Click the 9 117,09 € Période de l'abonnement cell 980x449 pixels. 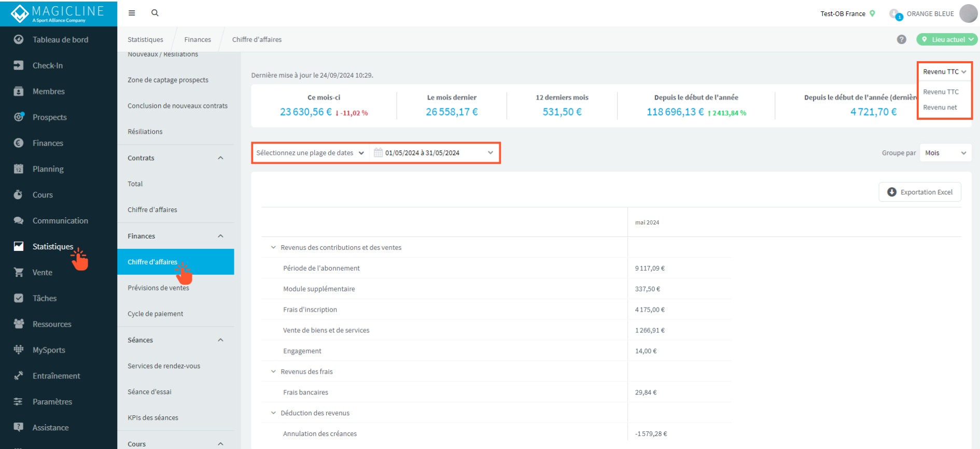click(x=650, y=268)
